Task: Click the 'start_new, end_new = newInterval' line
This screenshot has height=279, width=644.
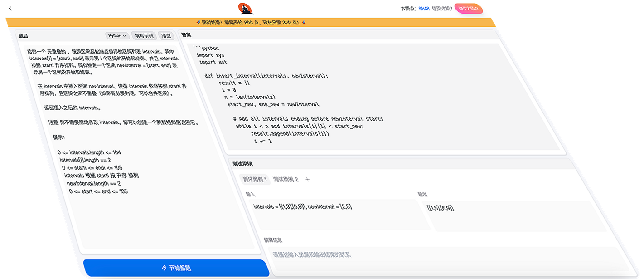Action: pos(273,104)
